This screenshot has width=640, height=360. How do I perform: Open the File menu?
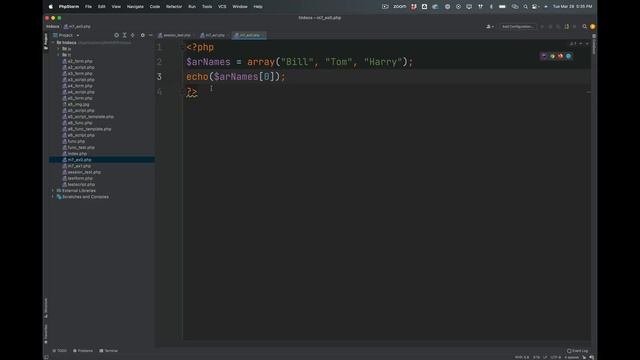(88, 7)
